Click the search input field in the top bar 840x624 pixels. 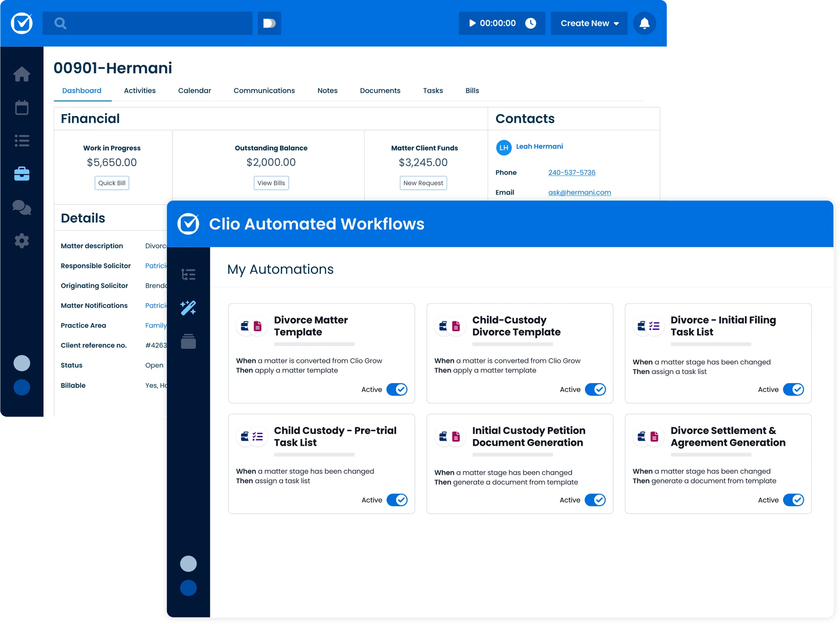(147, 23)
